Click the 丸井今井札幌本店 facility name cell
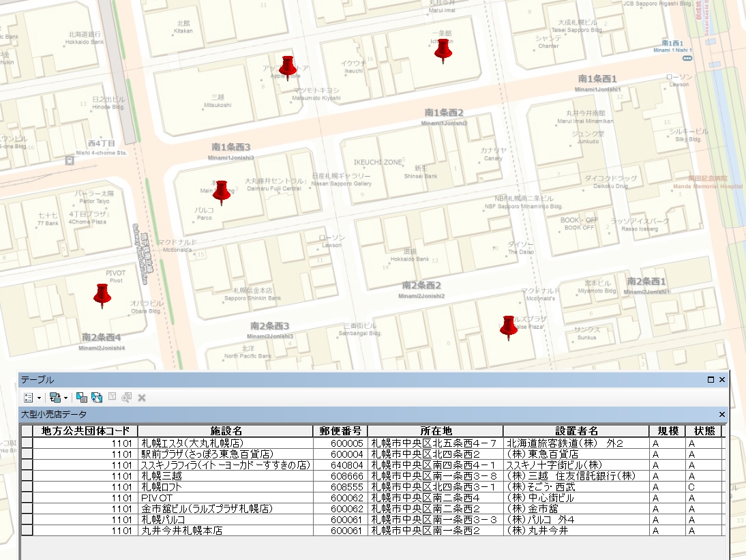 [226, 531]
